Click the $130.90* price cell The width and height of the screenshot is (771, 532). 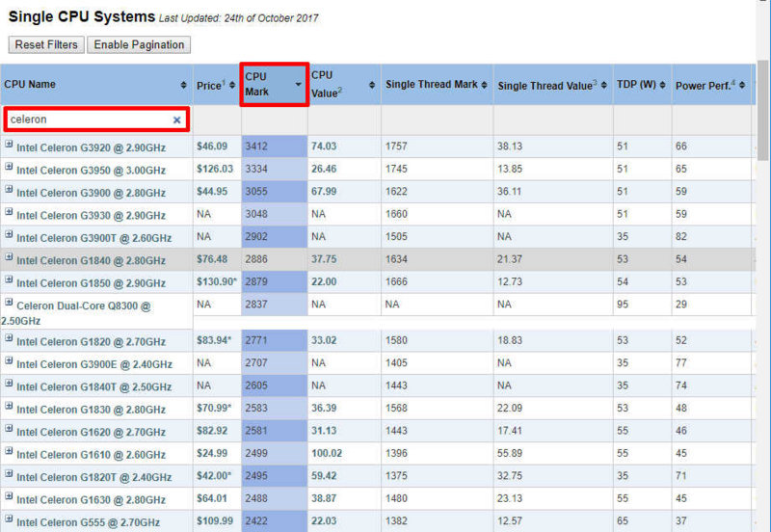click(217, 281)
